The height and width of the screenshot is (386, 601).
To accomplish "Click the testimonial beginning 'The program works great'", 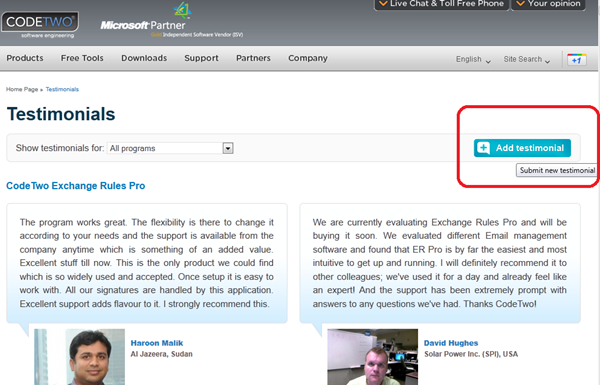I will tap(147, 263).
